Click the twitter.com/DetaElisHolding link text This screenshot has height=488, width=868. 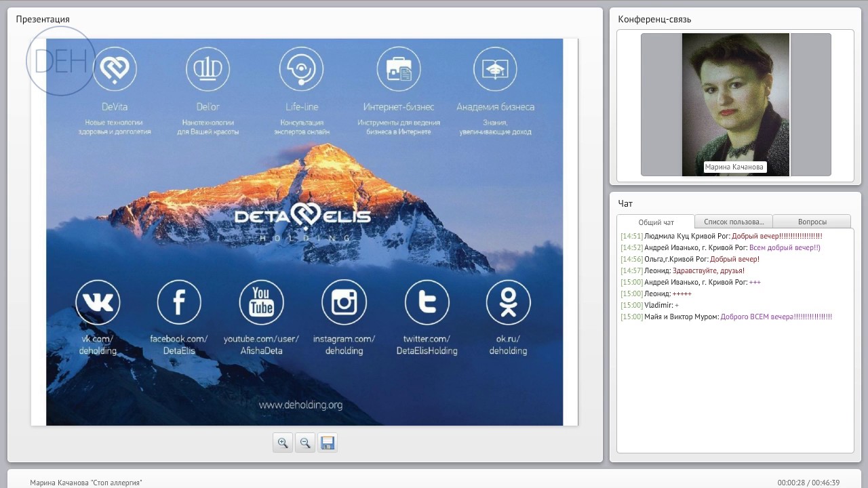pyautogui.click(x=427, y=344)
